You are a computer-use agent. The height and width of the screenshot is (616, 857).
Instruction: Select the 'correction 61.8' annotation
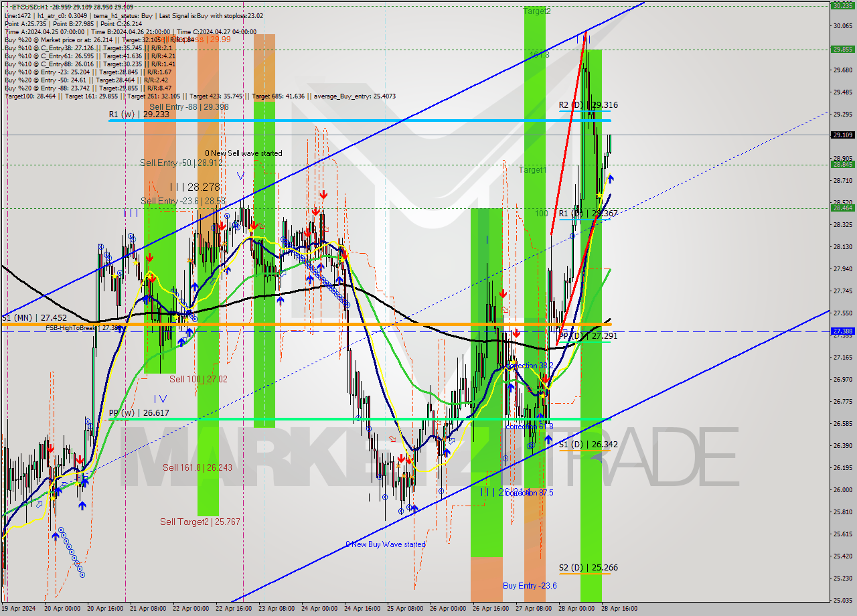pos(530,427)
